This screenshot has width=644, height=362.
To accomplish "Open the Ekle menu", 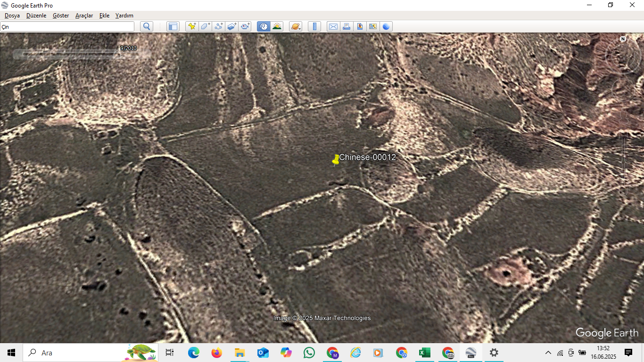I will pos(104,16).
